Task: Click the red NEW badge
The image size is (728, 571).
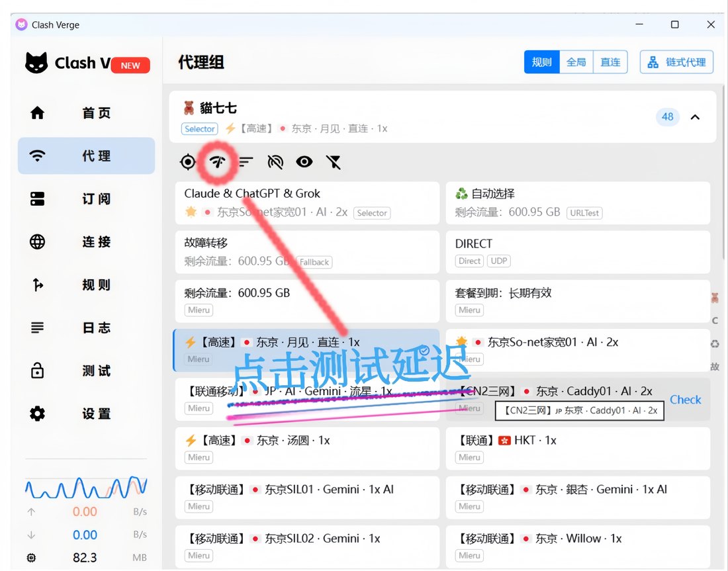Action: [130, 66]
